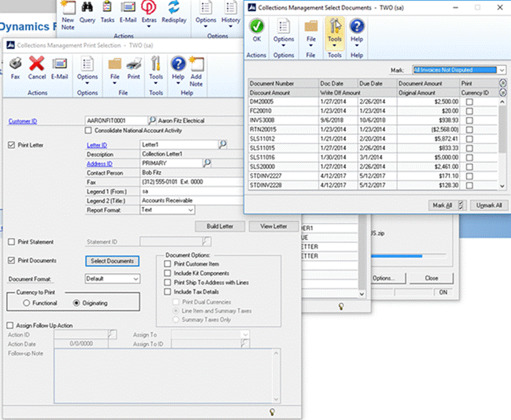Open the Mark dropdown in Select Documents

click(x=502, y=70)
